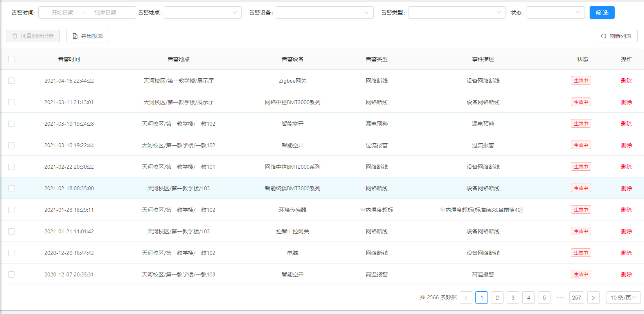Expand the 告警类型 dropdown
The height and width of the screenshot is (314, 644).
coord(457,13)
